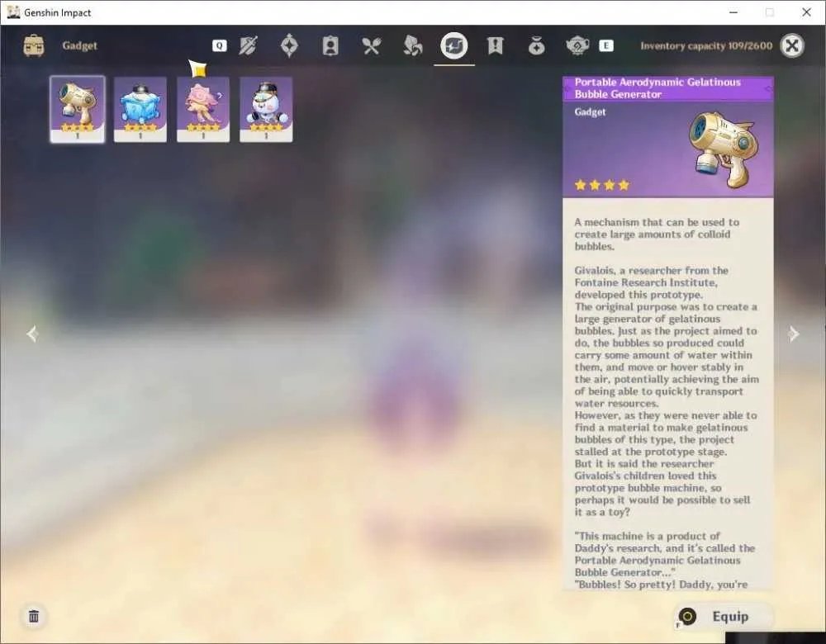826x644 pixels.
Task: Click the Portable Aerodynamic Gelatinous Bubble Generator title
Action: point(657,88)
